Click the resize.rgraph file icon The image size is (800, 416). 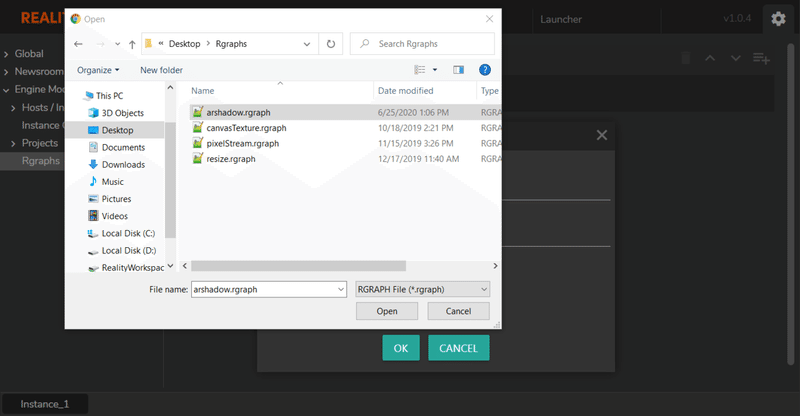[x=197, y=159]
